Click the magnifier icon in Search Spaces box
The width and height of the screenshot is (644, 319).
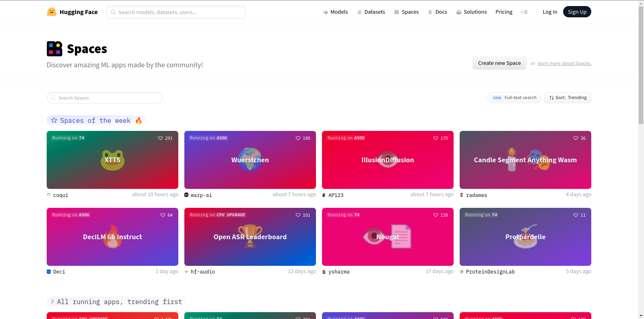coord(53,98)
